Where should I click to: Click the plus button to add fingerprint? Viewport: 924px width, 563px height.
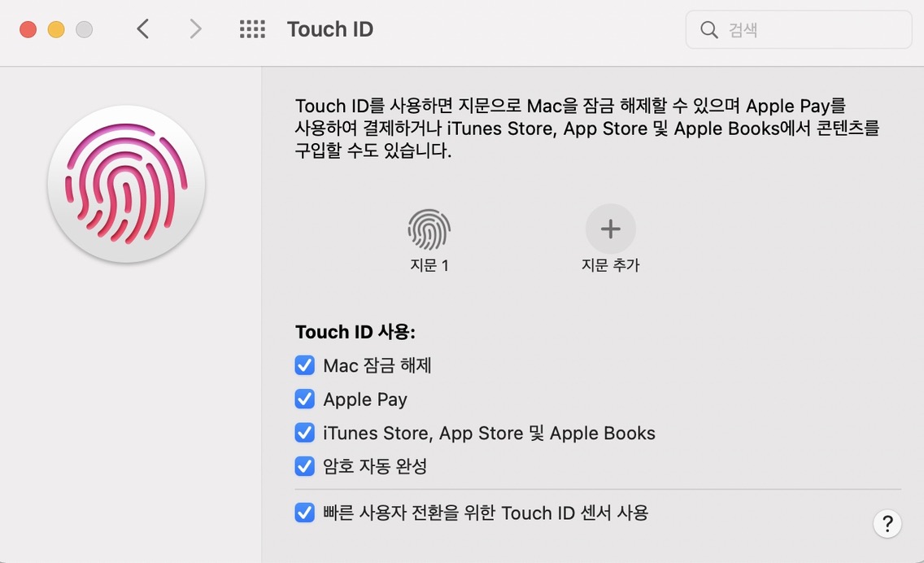pos(611,229)
